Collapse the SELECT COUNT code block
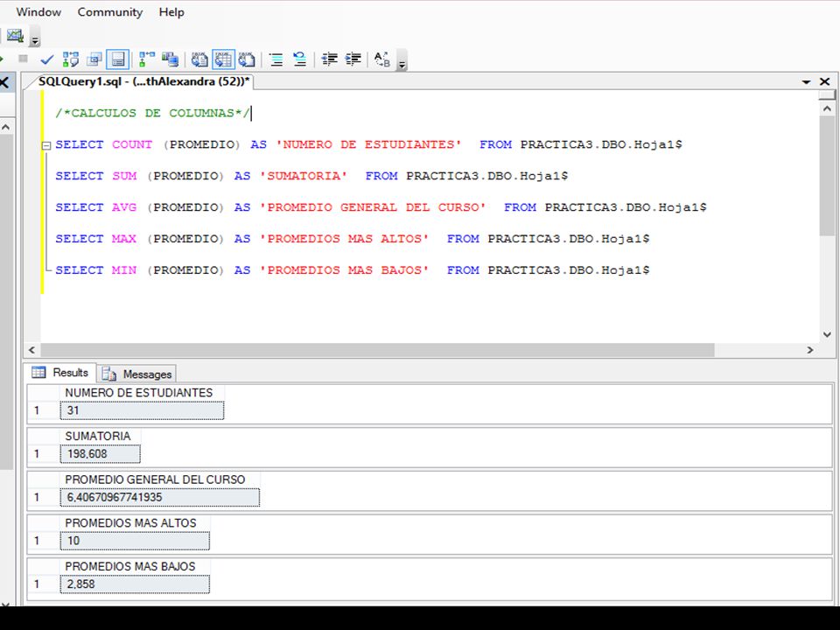 46,145
